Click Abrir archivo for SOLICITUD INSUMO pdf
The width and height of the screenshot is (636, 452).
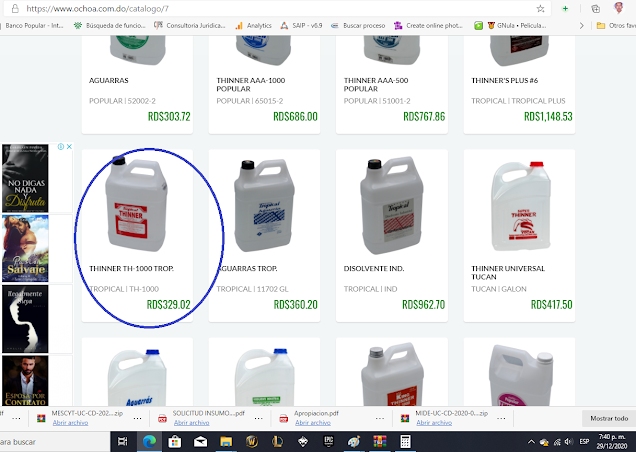tap(191, 423)
